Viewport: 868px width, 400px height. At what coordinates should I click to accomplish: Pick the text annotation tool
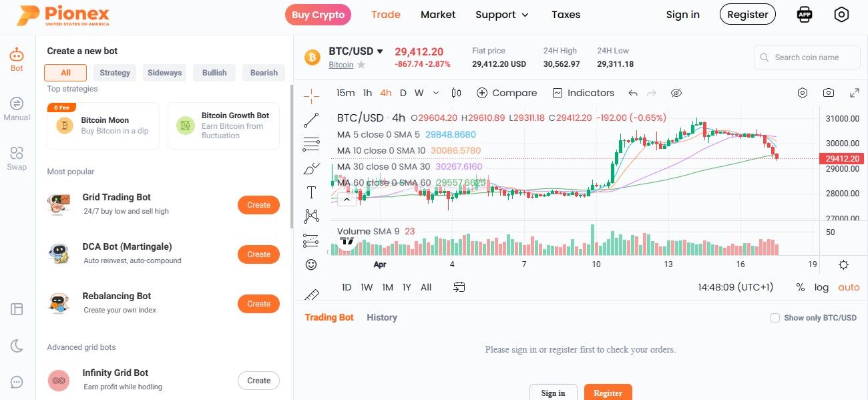tap(311, 192)
